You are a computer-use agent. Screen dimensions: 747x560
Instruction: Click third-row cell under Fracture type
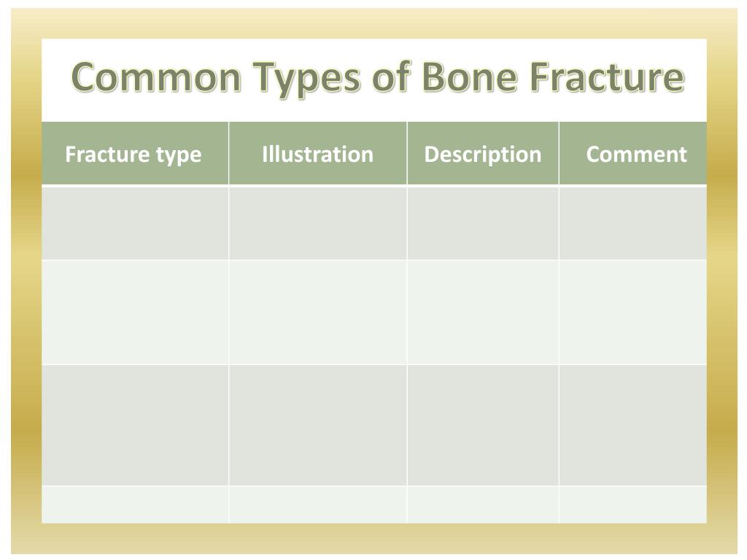[135, 425]
